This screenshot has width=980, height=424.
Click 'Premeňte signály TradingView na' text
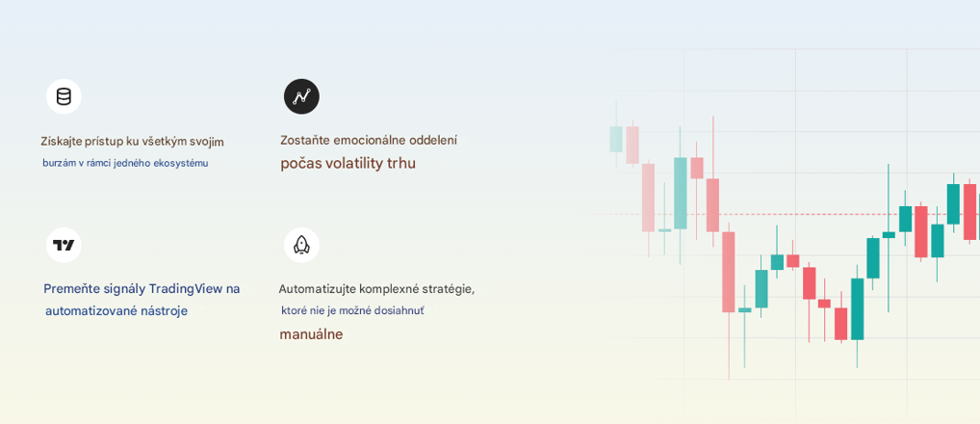[142, 289]
